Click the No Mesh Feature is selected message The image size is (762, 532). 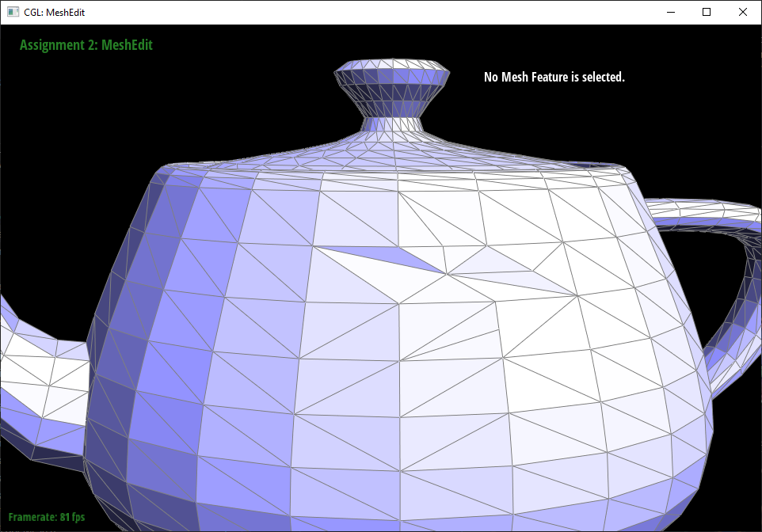554,77
